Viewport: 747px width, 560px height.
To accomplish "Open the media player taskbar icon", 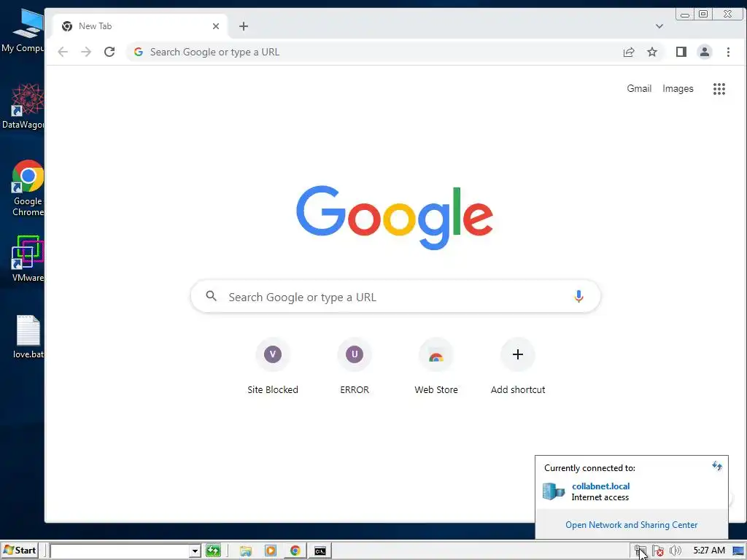I will tap(271, 551).
